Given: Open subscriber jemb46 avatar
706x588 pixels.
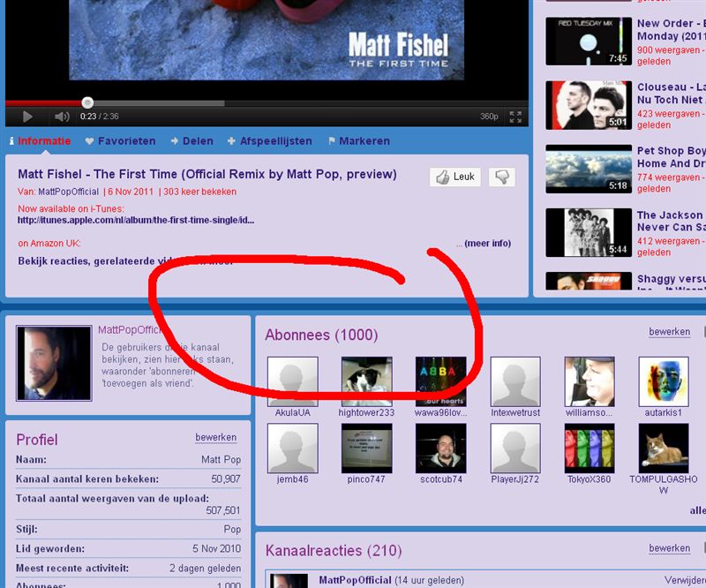Looking at the screenshot, I should 293,449.
